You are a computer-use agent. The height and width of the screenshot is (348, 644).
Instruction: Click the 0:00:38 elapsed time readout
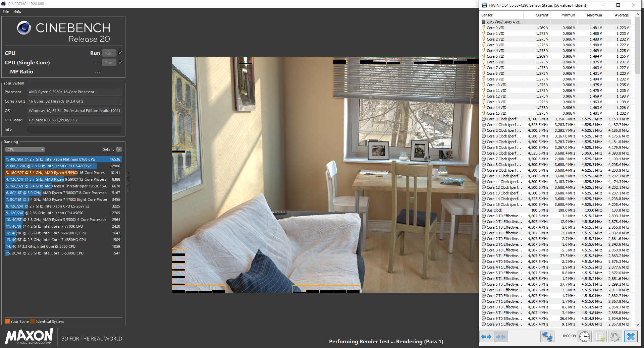click(x=569, y=336)
